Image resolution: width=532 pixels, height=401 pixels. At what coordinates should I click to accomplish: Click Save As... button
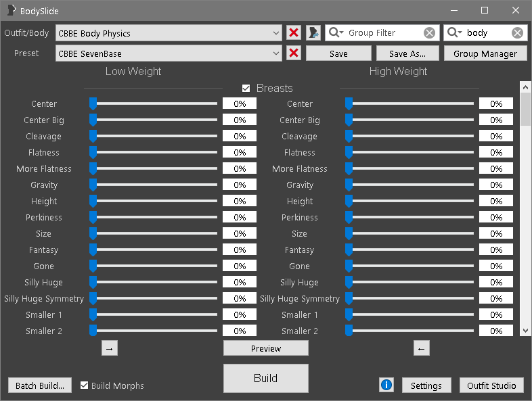pos(407,53)
